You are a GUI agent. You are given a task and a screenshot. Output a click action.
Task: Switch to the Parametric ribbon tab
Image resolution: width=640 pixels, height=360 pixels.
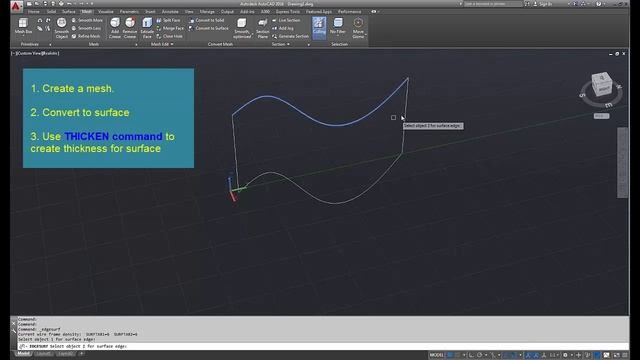click(x=129, y=11)
